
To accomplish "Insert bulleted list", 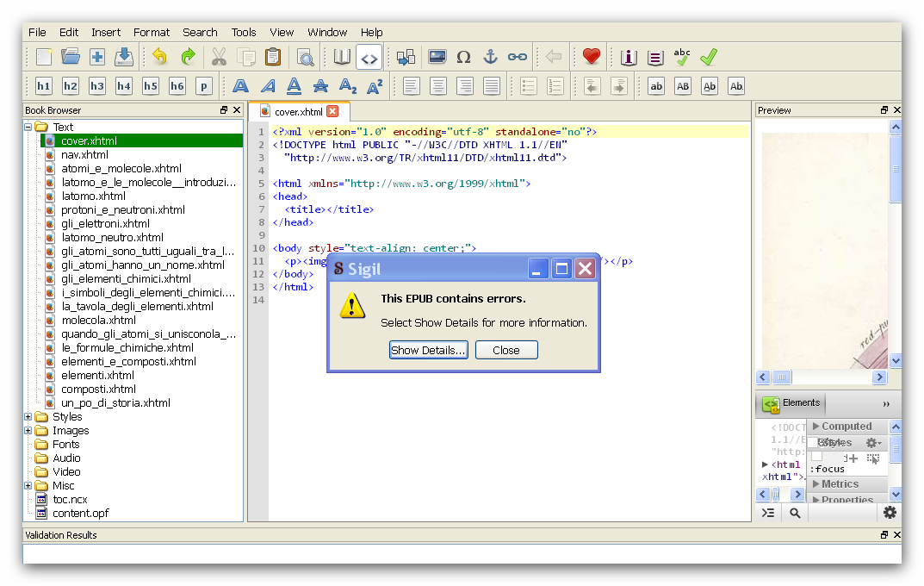I will coord(529,86).
